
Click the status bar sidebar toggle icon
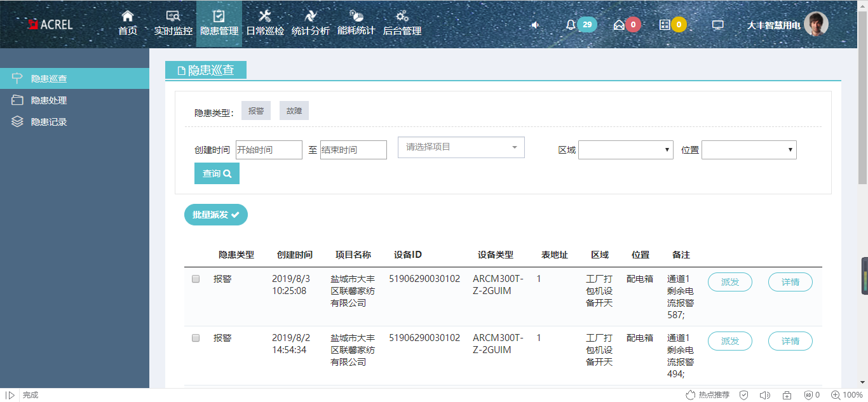tap(10, 395)
